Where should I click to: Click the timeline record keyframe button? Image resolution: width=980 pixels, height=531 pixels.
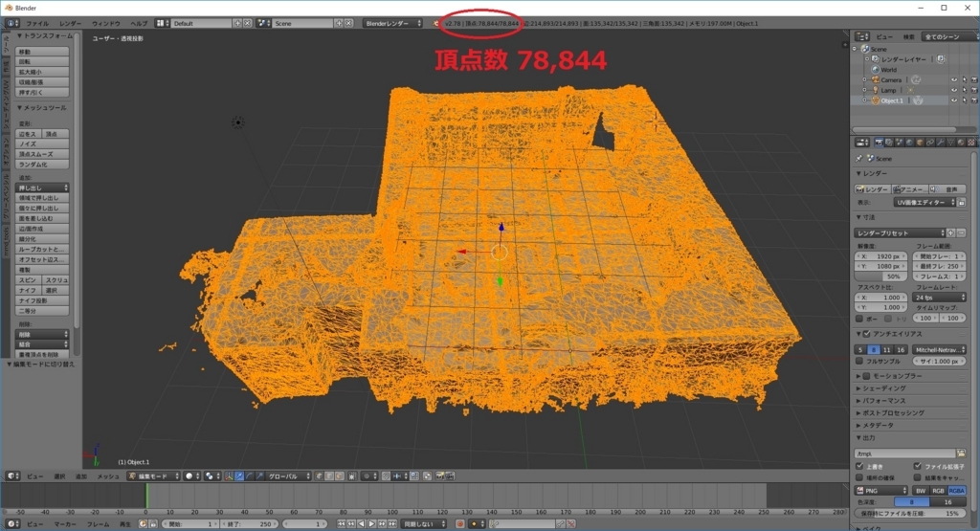tap(460, 523)
